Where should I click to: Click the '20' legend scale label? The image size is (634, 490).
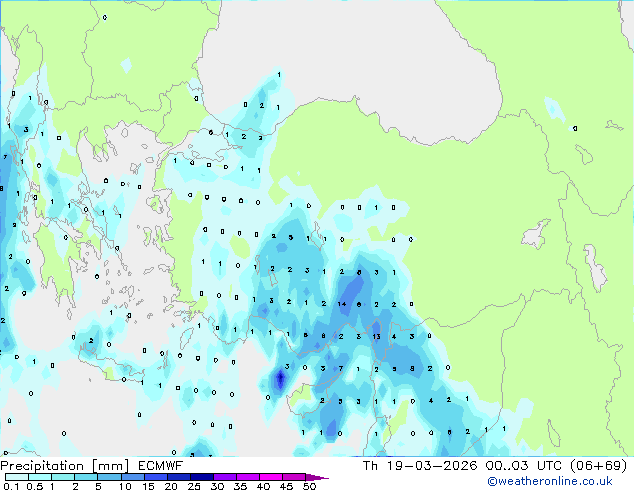point(171,486)
